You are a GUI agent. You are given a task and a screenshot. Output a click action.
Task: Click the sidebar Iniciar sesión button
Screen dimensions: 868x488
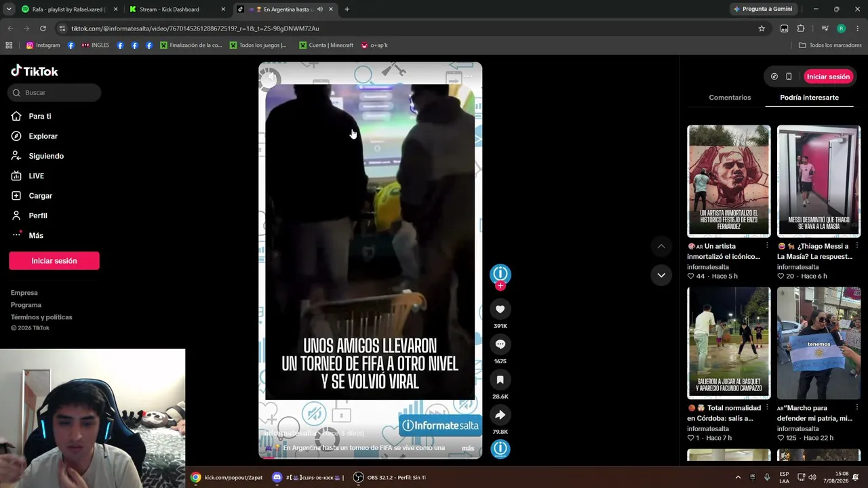coord(54,261)
